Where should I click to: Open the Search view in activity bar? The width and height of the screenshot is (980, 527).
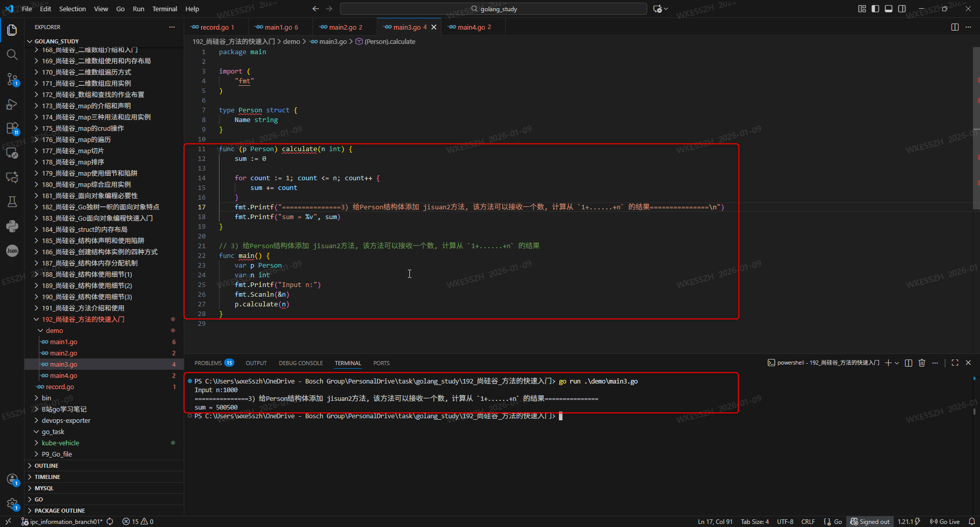click(12, 55)
